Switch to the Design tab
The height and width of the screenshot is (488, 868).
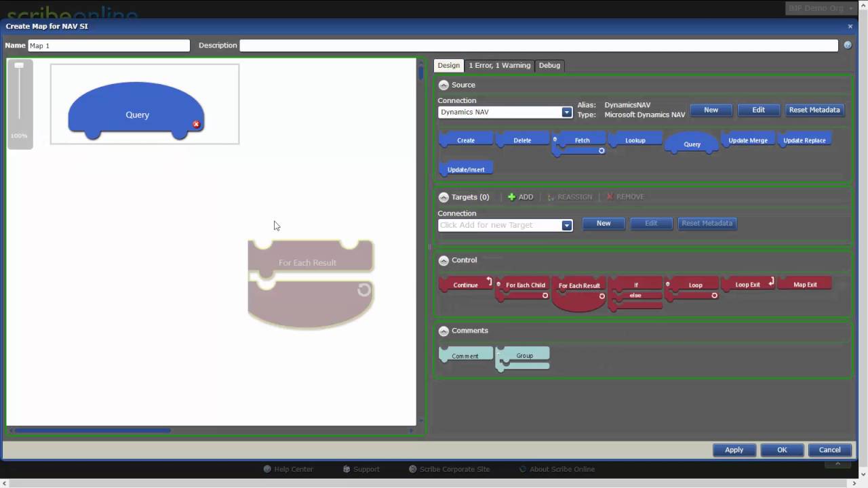(449, 65)
